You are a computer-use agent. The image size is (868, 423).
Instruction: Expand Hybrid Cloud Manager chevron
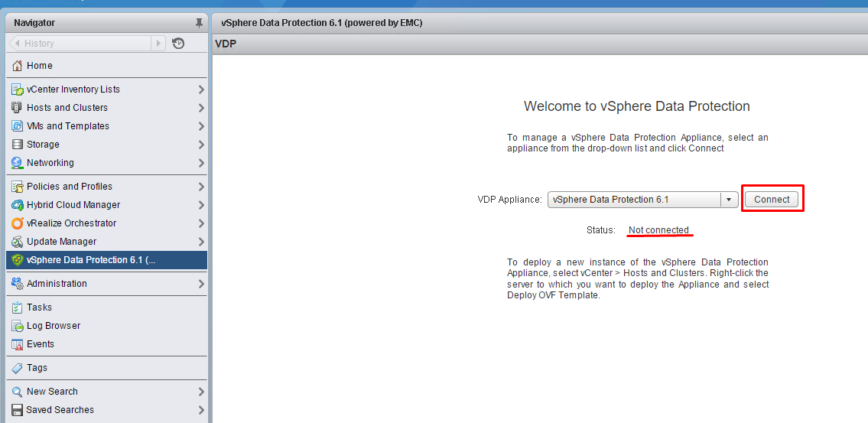[201, 205]
